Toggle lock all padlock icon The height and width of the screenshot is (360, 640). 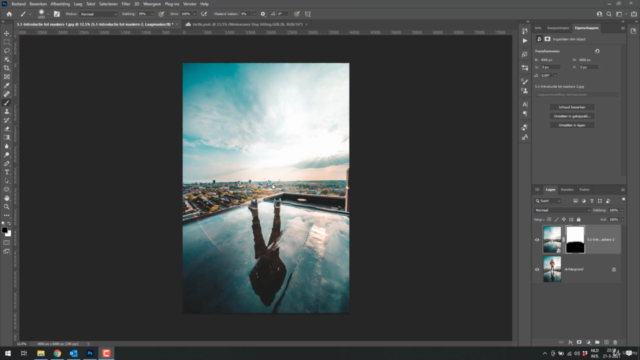[x=578, y=220]
